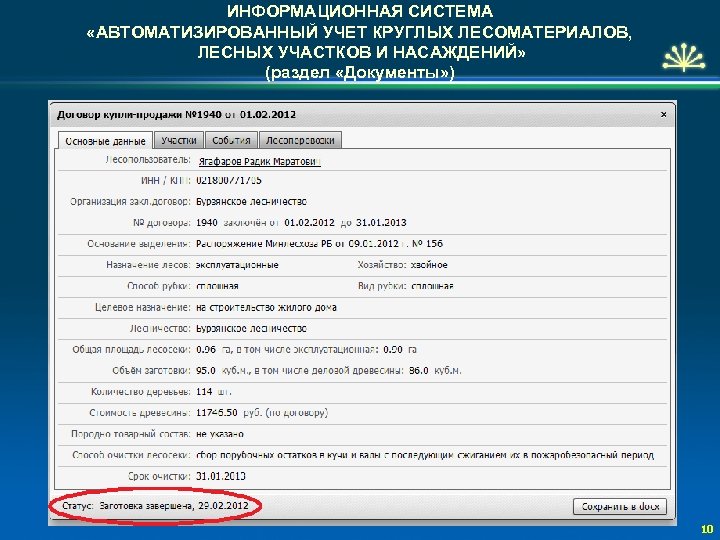Click the contract end date 31.01.2013
Image resolution: width=720 pixels, height=540 pixels.
point(381,223)
